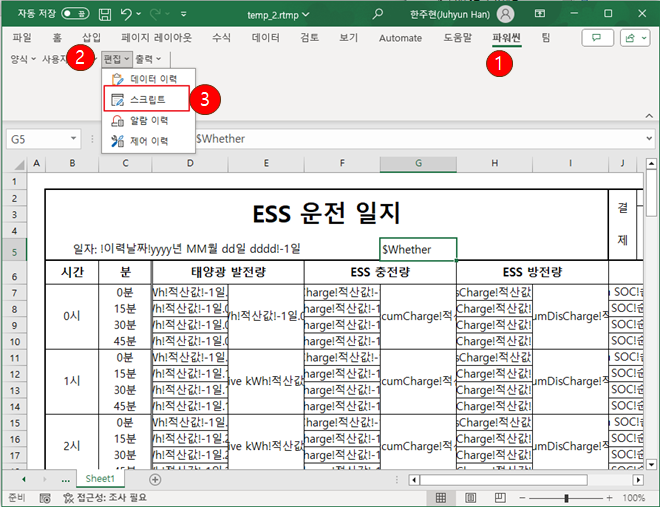The height and width of the screenshot is (507, 660).
Task: Open the Comments speech bubble icon
Action: [x=597, y=38]
